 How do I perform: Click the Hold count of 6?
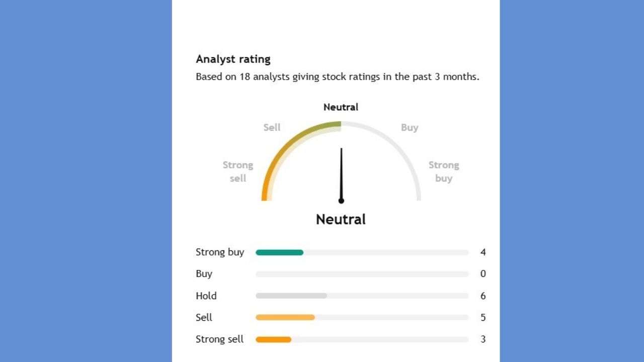(x=483, y=296)
